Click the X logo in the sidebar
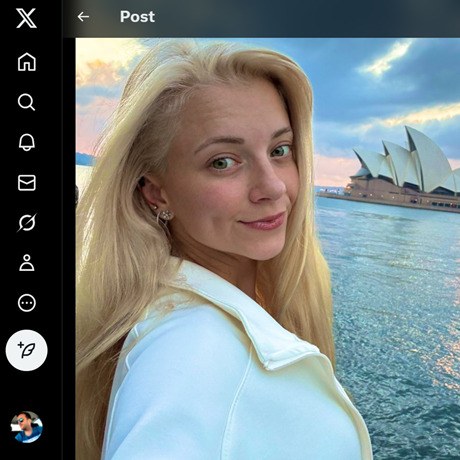 pos(26,18)
